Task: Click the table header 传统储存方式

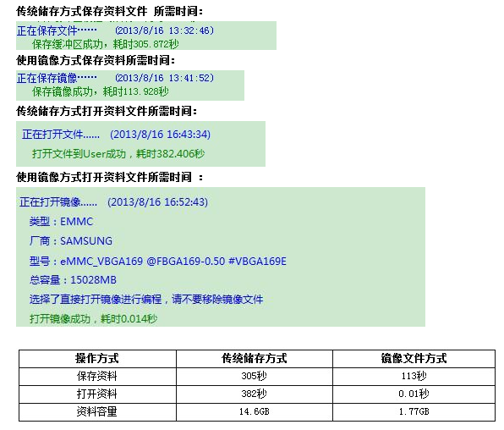Action: coord(255,359)
